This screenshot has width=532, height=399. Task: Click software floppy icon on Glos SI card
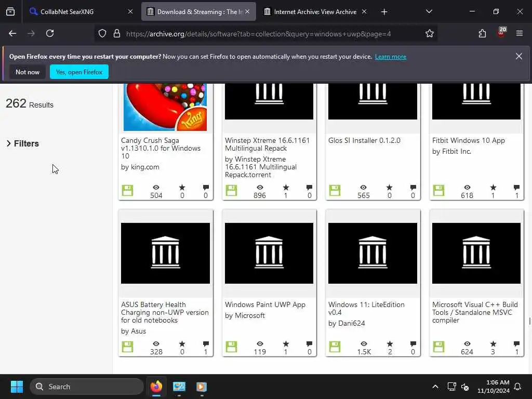pos(335,190)
